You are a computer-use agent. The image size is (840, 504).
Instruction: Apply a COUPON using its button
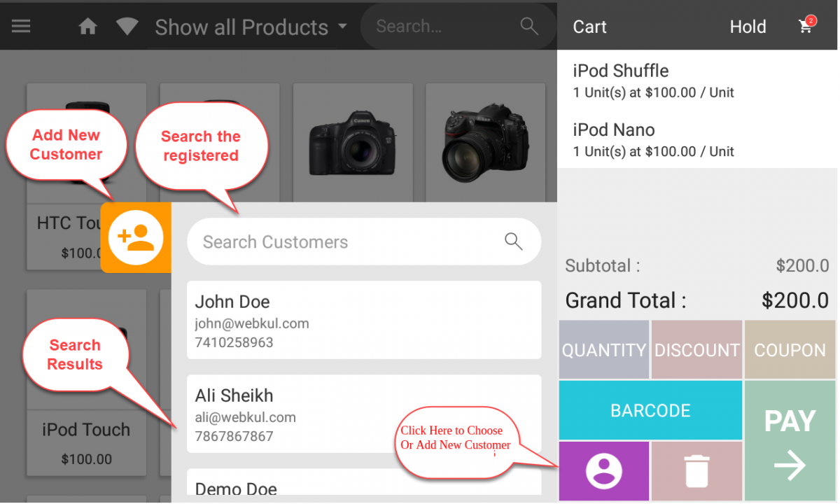pos(790,349)
